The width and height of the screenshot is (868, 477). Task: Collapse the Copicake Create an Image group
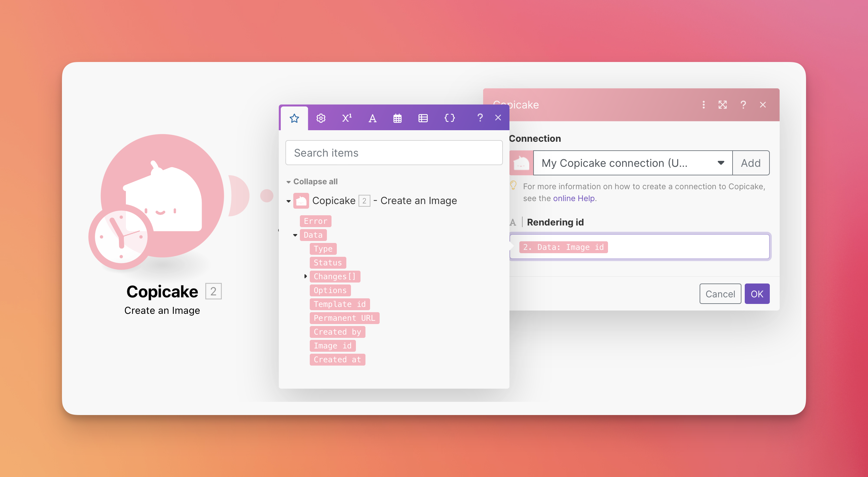(288, 201)
